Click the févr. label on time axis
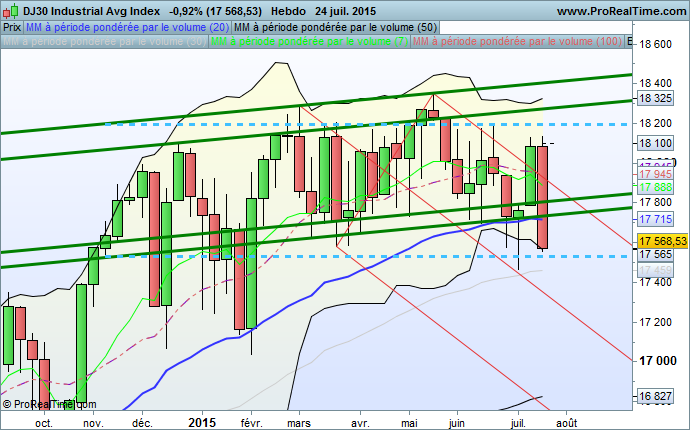 pyautogui.click(x=252, y=423)
